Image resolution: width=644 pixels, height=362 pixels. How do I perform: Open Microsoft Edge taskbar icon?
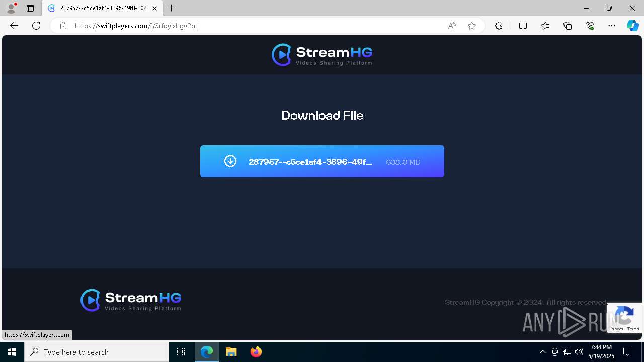coord(207,352)
